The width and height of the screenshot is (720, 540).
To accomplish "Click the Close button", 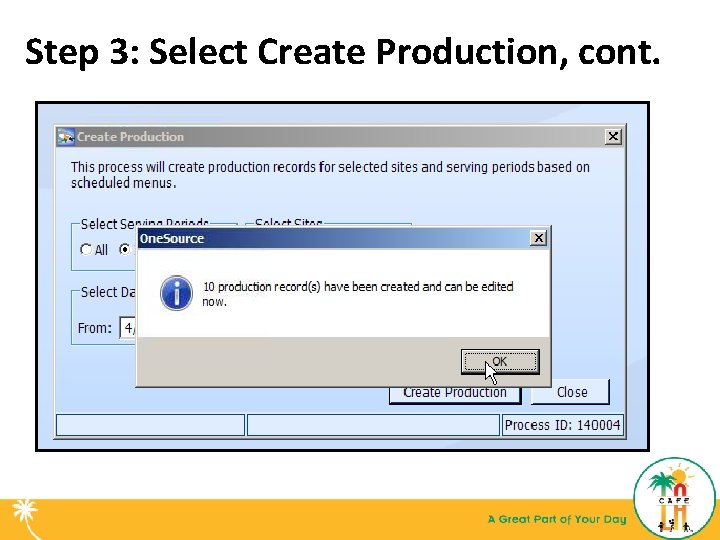I will [x=571, y=392].
